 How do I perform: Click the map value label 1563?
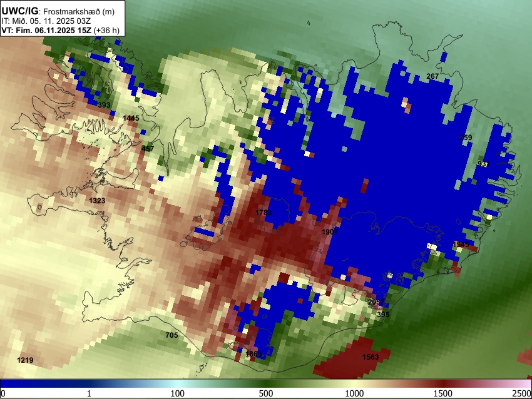click(371, 356)
